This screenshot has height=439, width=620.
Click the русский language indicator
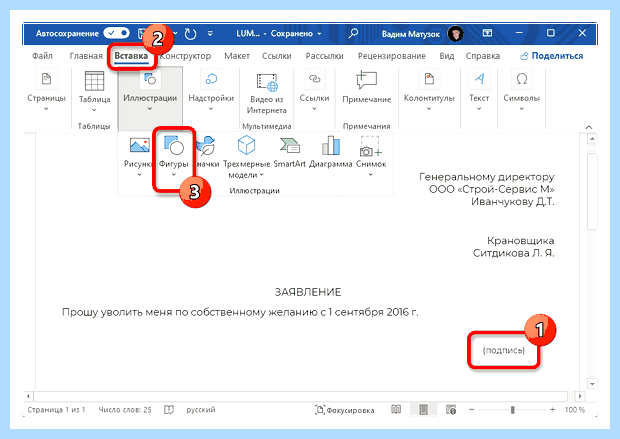[200, 410]
